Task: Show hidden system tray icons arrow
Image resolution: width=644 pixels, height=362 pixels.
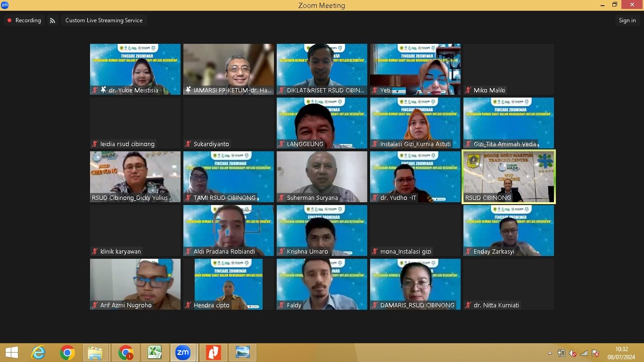Action: (550, 353)
